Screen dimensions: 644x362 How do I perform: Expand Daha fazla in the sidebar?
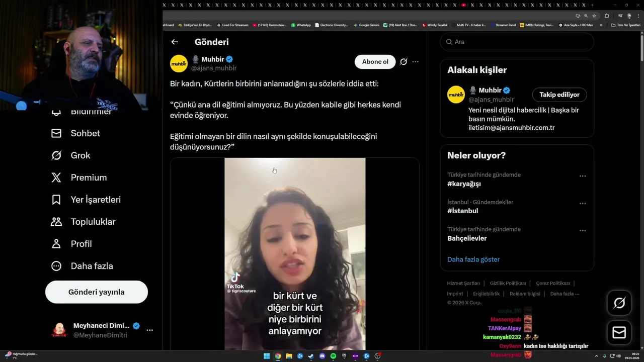(x=82, y=266)
